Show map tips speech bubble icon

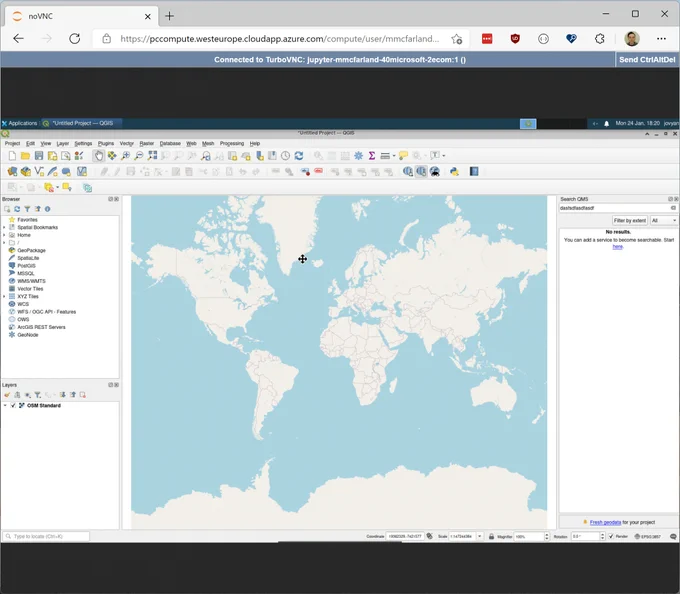click(x=403, y=156)
